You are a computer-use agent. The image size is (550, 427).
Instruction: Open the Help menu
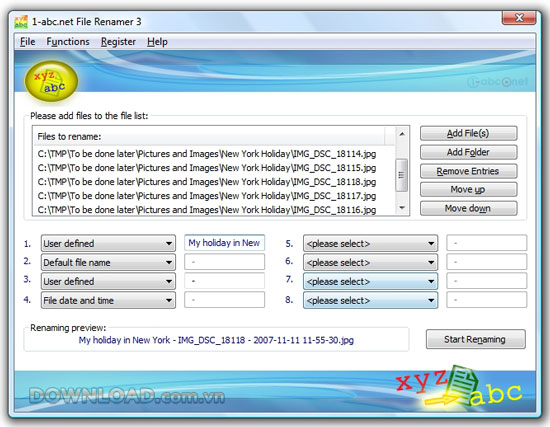click(157, 42)
